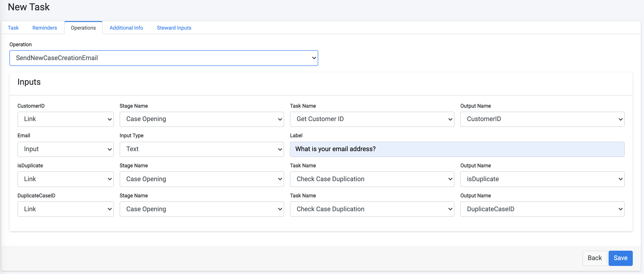Click the Back button
Screen dimensions: 644x274
pos(594,258)
